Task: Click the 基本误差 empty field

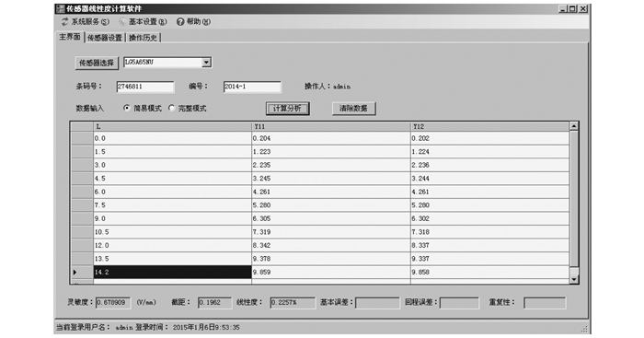Action: (377, 303)
